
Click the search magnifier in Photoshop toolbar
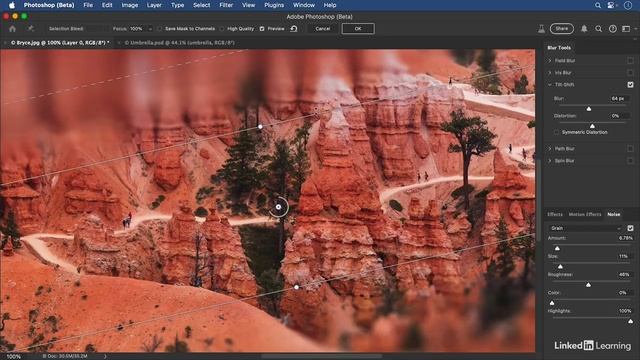[598, 29]
